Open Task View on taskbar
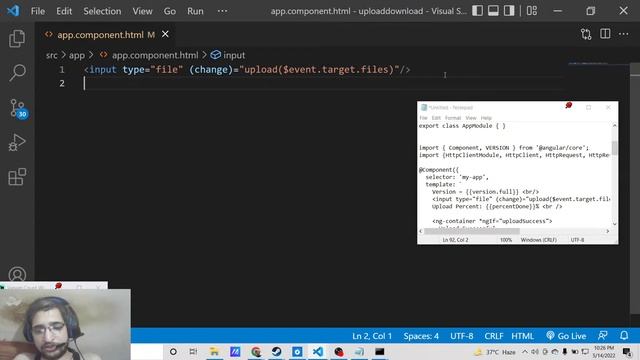Image resolution: width=640 pixels, height=360 pixels. pyautogui.click(x=193, y=351)
